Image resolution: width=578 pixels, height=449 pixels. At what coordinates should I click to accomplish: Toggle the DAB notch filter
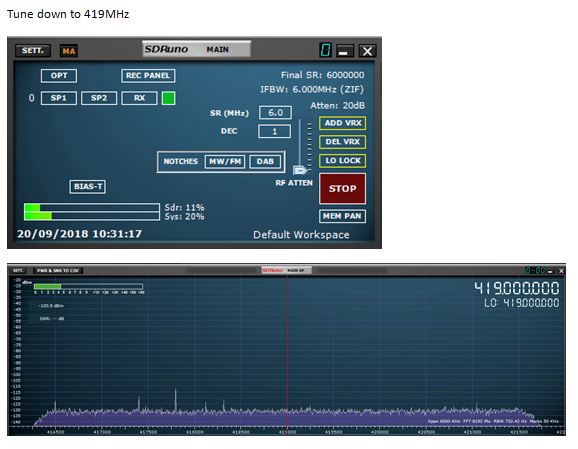coord(265,161)
